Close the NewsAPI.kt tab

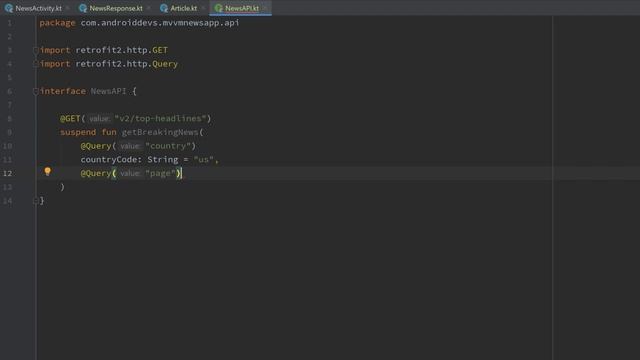[265, 8]
